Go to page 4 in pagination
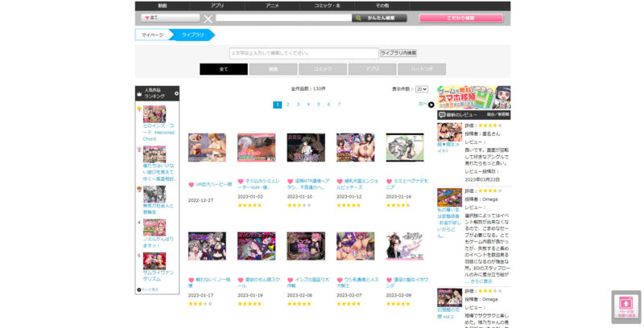 [x=308, y=105]
